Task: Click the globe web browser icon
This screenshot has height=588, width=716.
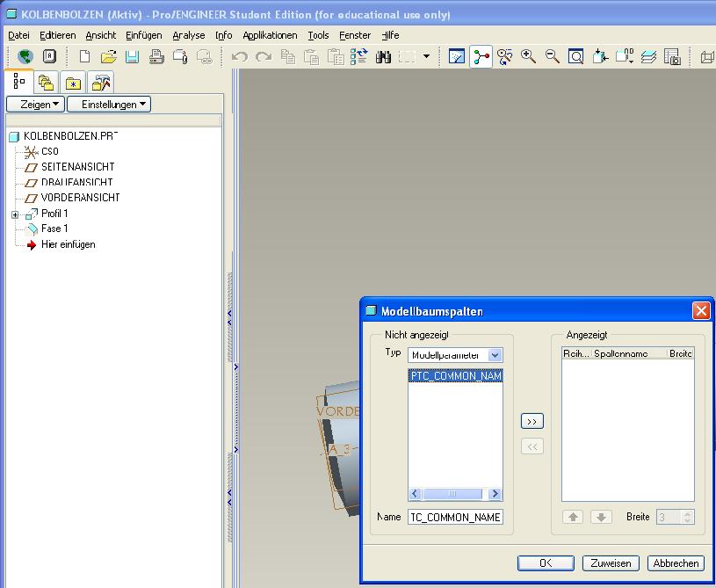Action: point(25,56)
